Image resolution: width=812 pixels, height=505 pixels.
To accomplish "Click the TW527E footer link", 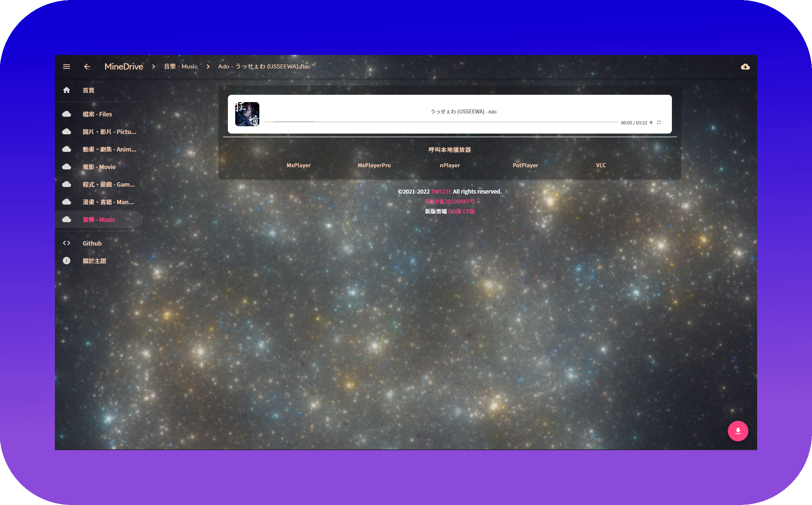I will (441, 192).
